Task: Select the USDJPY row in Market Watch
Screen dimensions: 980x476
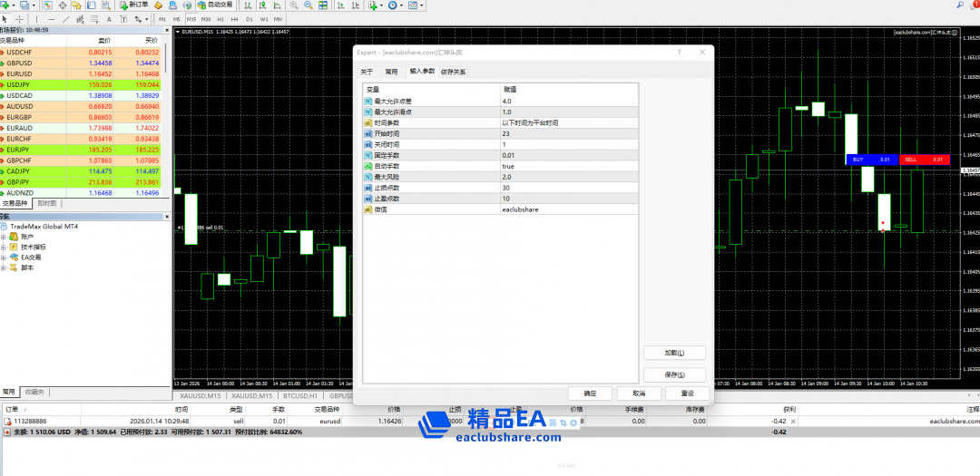Action: [83, 84]
